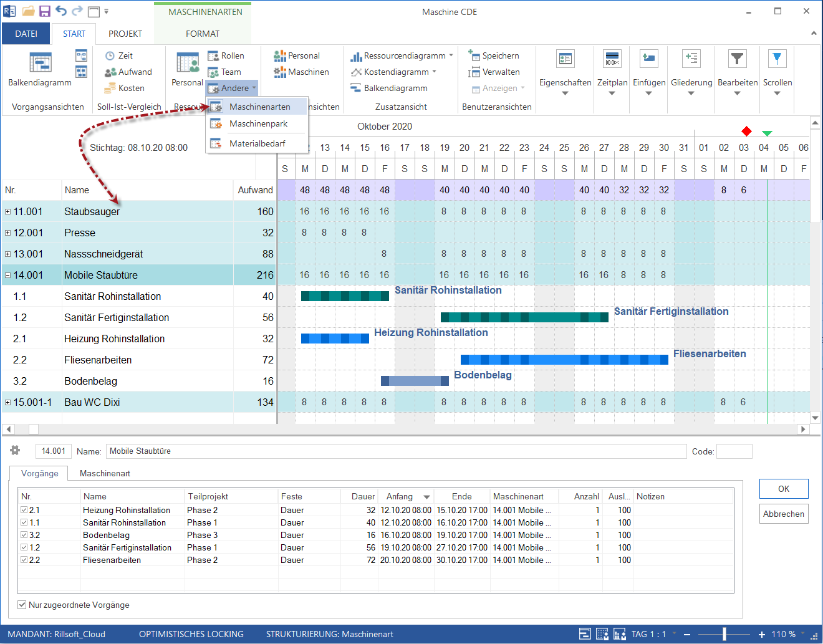Open the Team view

pos(224,72)
